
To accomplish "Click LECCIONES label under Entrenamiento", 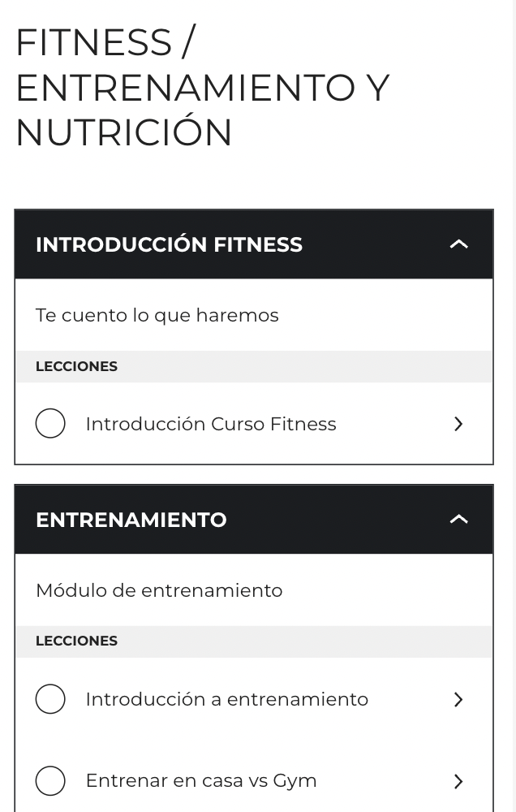I will pyautogui.click(x=76, y=641).
